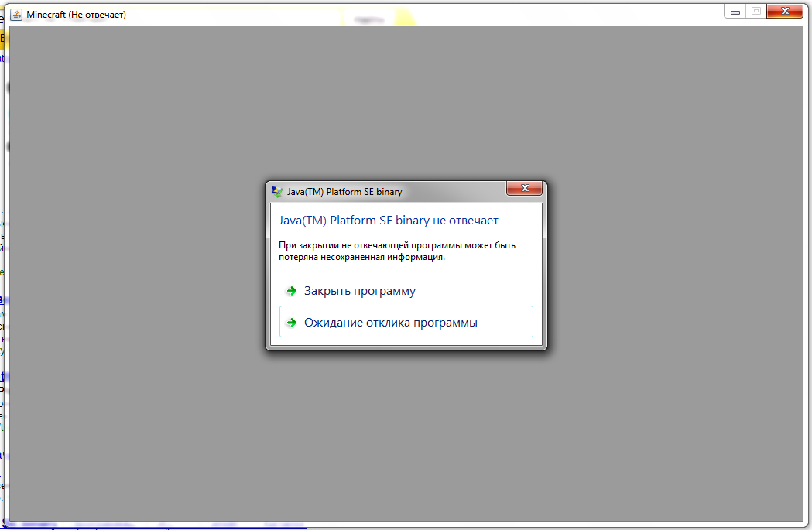
Task: Maximize the Minecraft window
Action: (756, 12)
